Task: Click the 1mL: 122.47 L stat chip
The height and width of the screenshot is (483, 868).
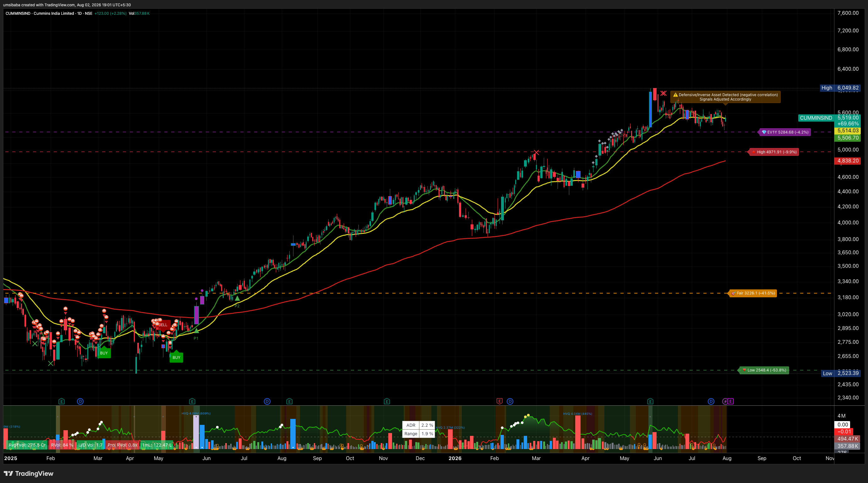Action: click(x=157, y=445)
